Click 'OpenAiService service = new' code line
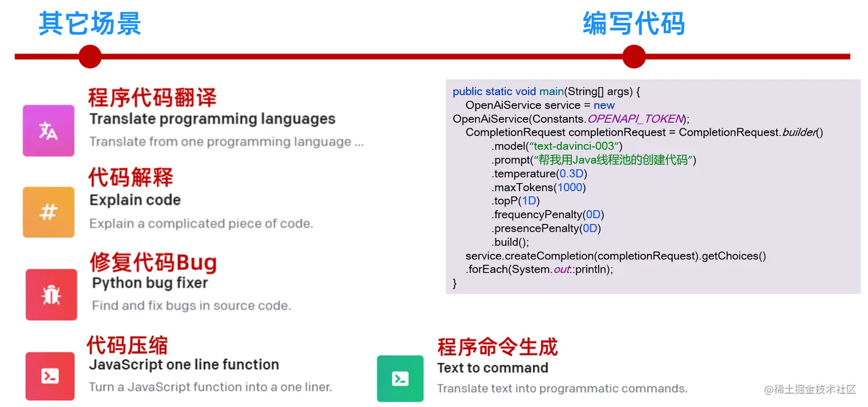This screenshot has width=868, height=407. pos(540,106)
